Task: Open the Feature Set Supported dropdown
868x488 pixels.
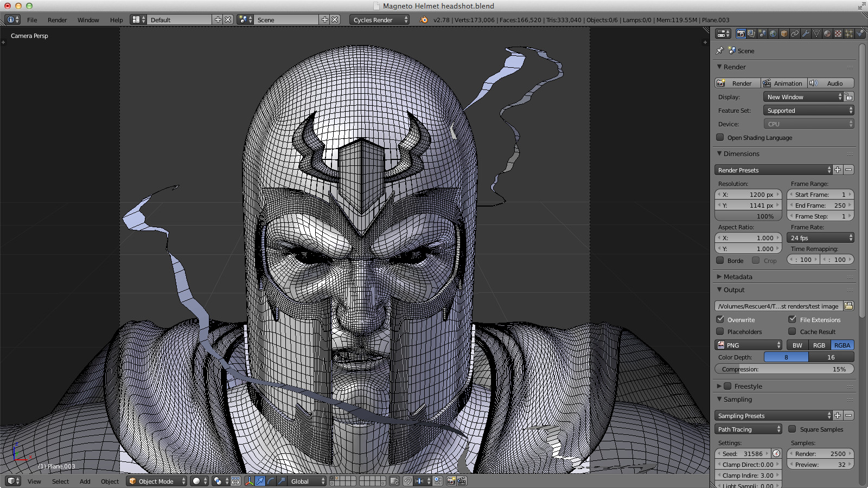Action: (x=808, y=110)
